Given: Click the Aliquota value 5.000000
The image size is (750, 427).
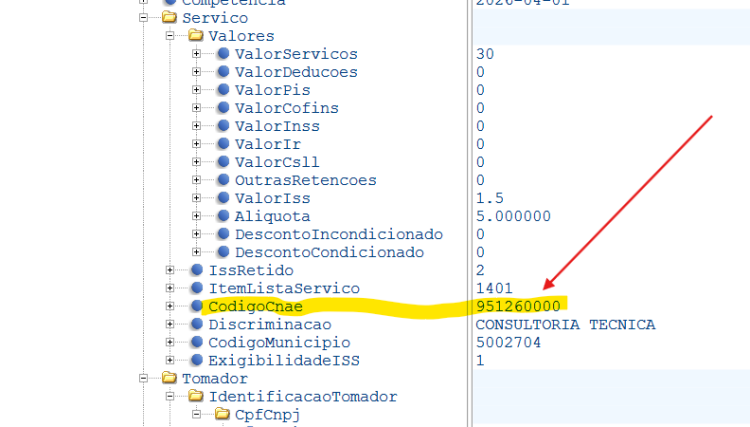Looking at the screenshot, I should (x=513, y=216).
